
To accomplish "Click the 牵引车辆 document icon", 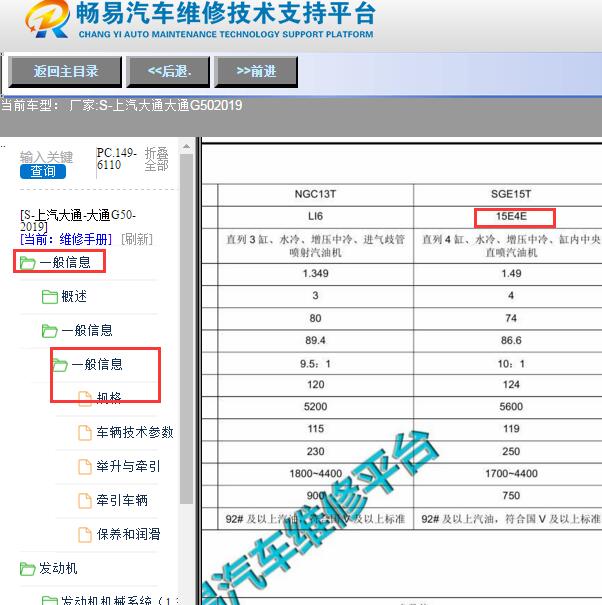I will pos(85,500).
